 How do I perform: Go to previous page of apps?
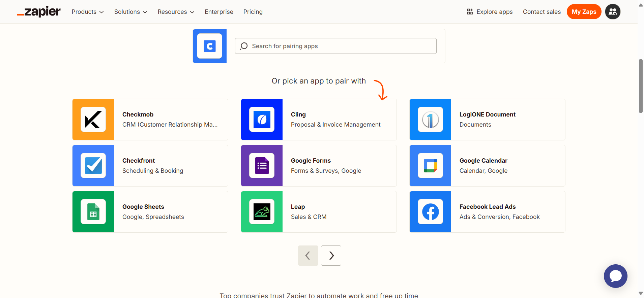tap(308, 256)
